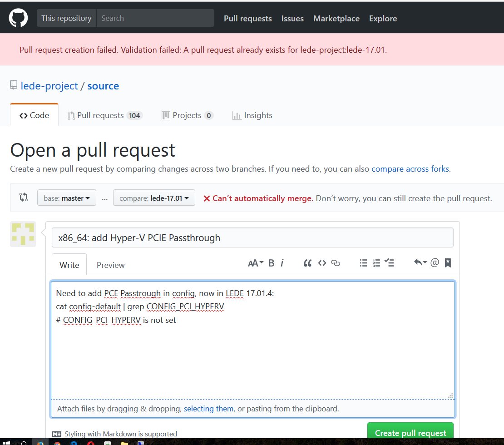Open 'Styling with Markdown is supported' link
The height and width of the screenshot is (445, 504).
pyautogui.click(x=115, y=434)
